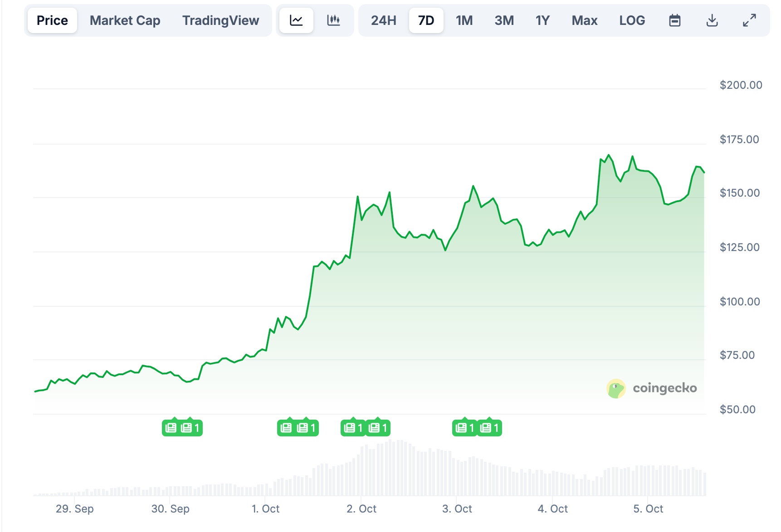The image size is (781, 532).
Task: Open first news marker near 30. Sep
Action: point(171,428)
